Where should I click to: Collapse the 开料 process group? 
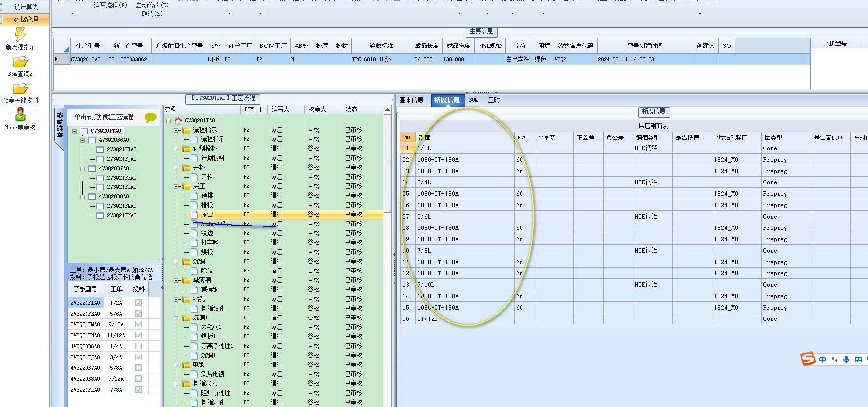point(176,168)
